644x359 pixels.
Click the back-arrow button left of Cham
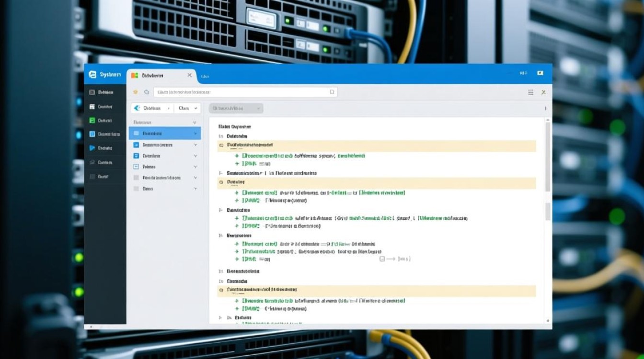[137, 109]
